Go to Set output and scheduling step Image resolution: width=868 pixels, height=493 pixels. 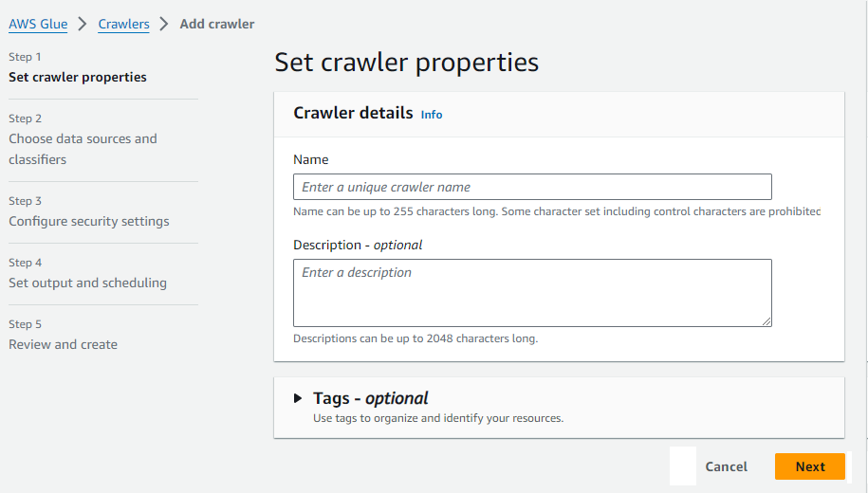point(87,283)
